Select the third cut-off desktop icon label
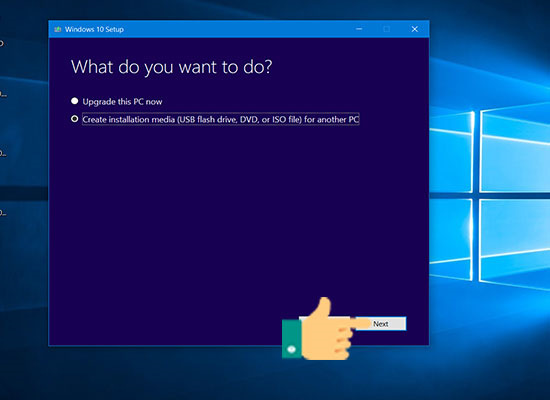This screenshot has height=400, width=550. click(x=3, y=153)
